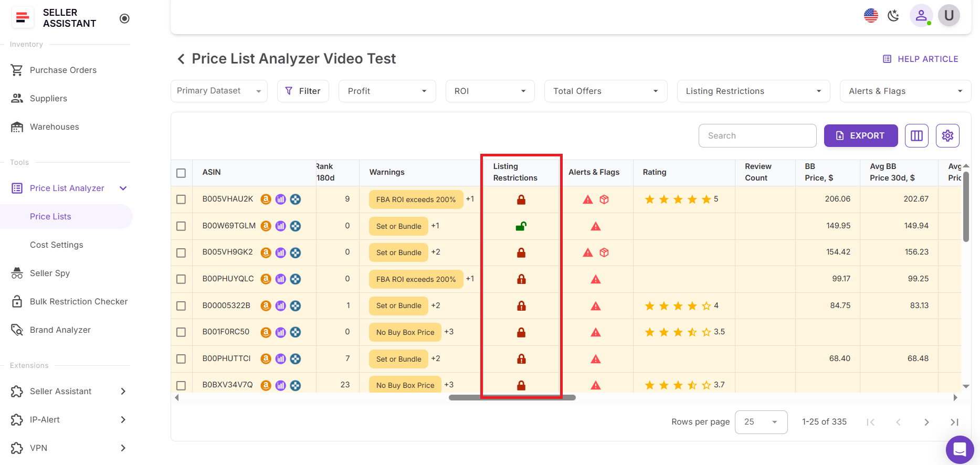Click the back arrow beside page title
Screen dimensions: 980x465
(181, 59)
